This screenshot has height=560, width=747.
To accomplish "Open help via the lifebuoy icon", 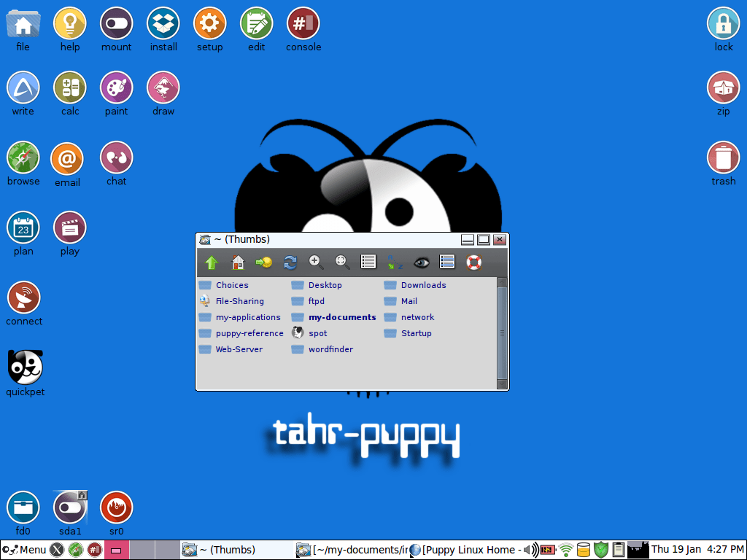I will point(473,262).
